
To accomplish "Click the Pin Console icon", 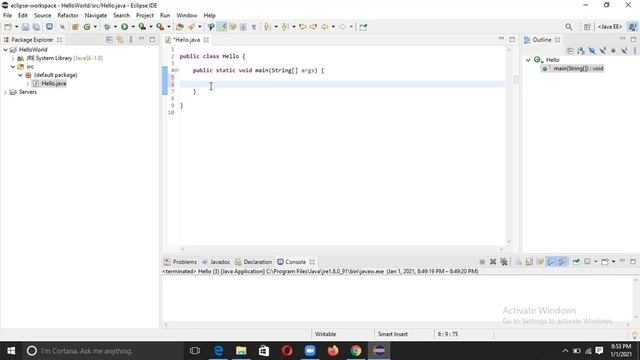I will (x=576, y=262).
